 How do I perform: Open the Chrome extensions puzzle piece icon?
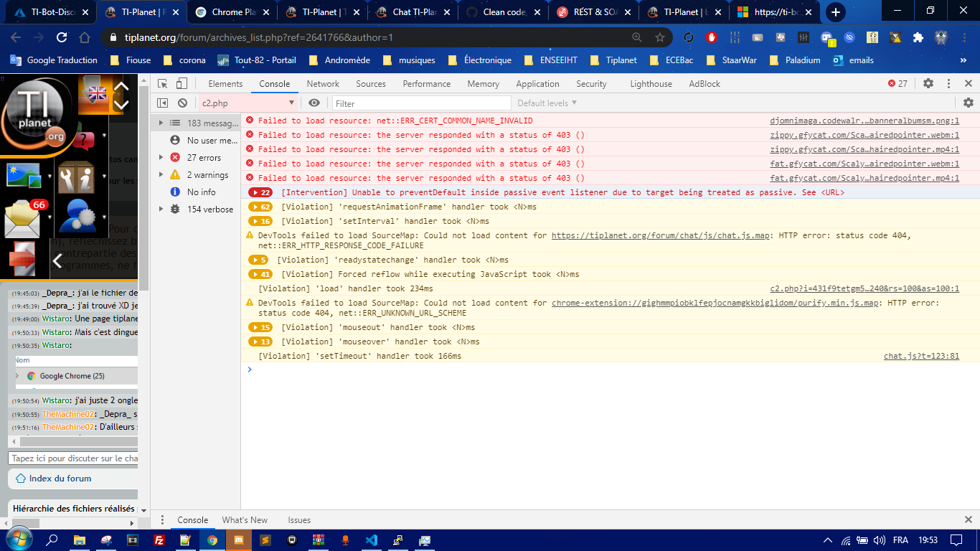(x=918, y=37)
